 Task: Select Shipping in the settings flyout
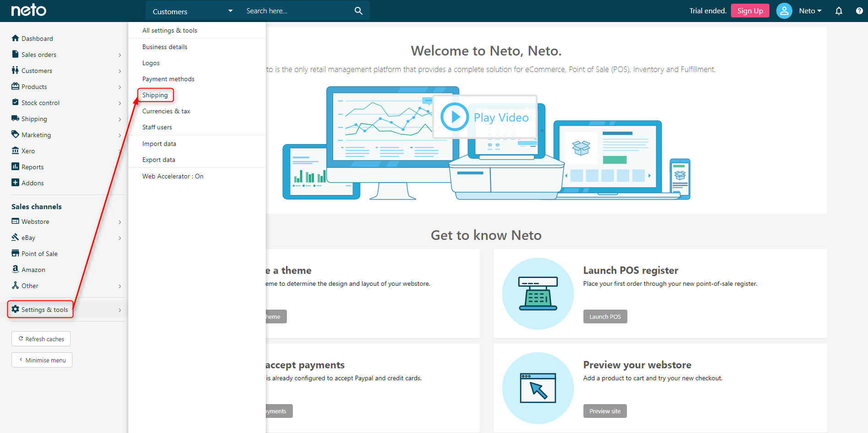[155, 95]
